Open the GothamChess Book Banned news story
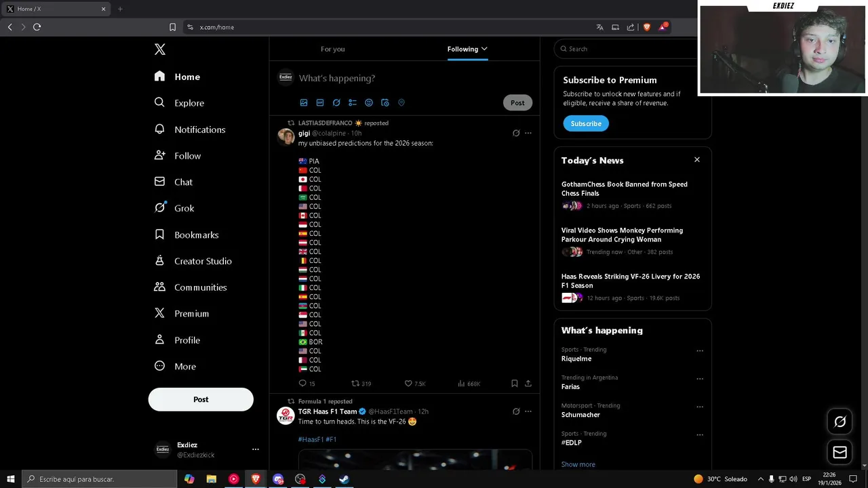 coord(632,195)
